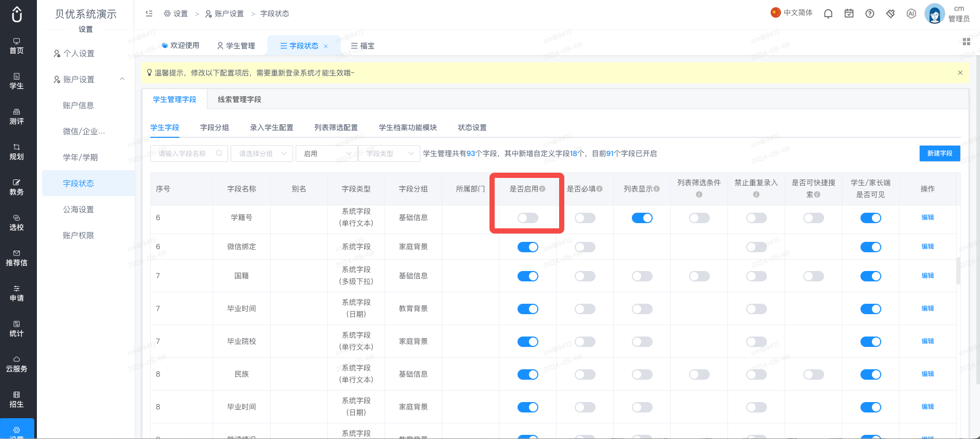980x439 pixels.
Task: Select the 字段分组 sub-tab
Action: point(215,127)
